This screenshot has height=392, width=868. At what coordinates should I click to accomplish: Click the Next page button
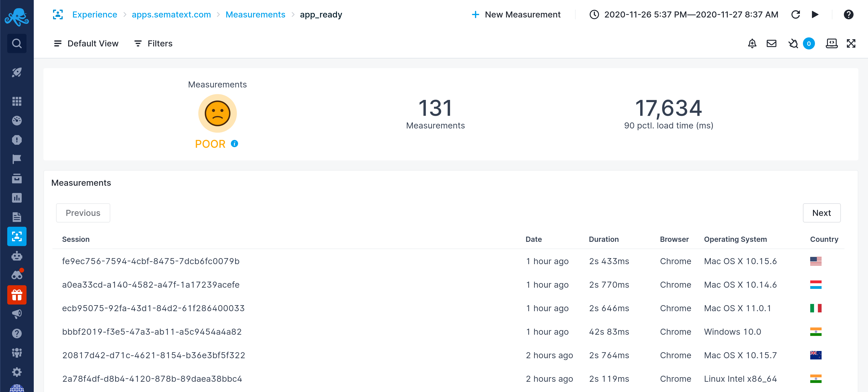click(822, 213)
